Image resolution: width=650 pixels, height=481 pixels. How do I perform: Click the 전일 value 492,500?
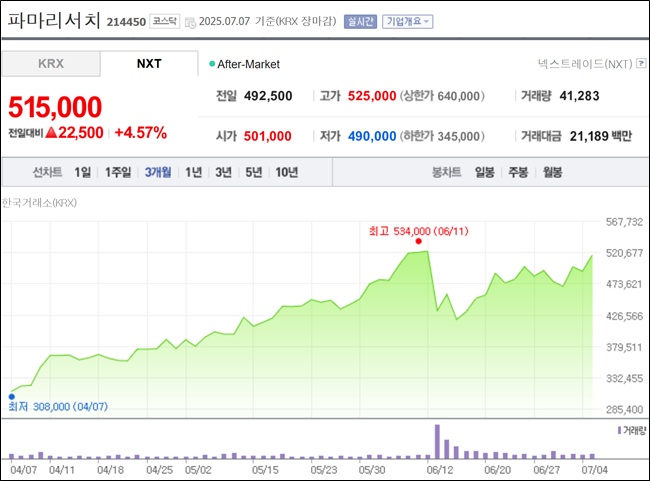tap(268, 96)
